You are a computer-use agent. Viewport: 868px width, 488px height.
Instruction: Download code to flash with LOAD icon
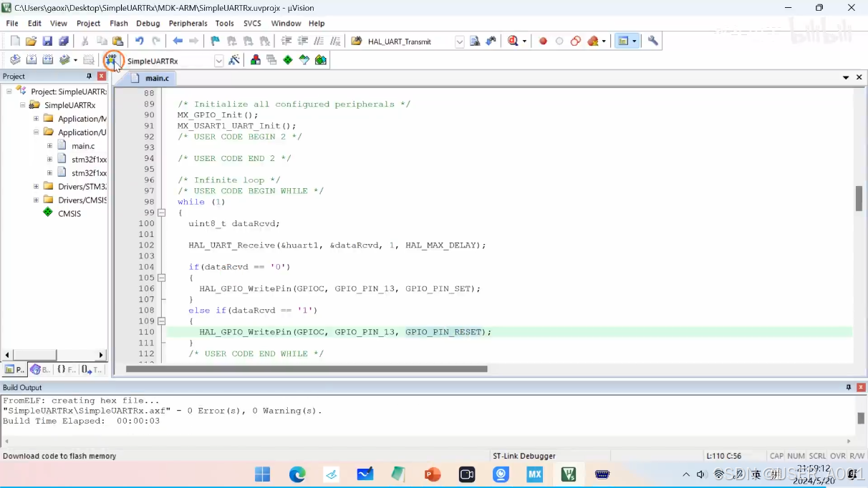(112, 60)
